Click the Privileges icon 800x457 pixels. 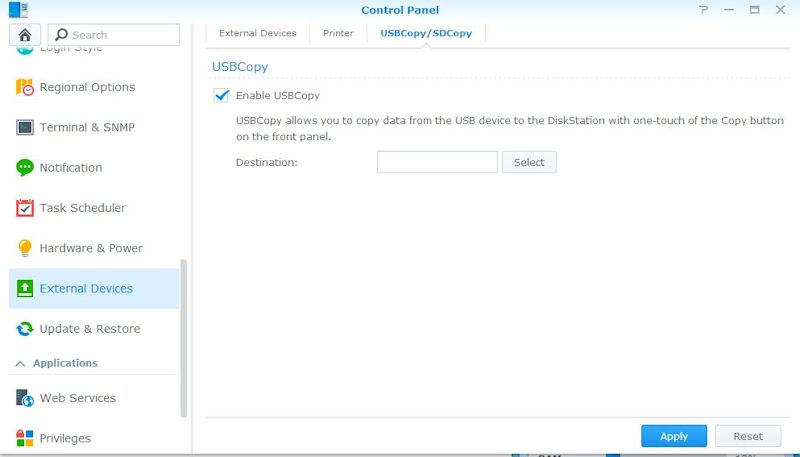click(24, 438)
